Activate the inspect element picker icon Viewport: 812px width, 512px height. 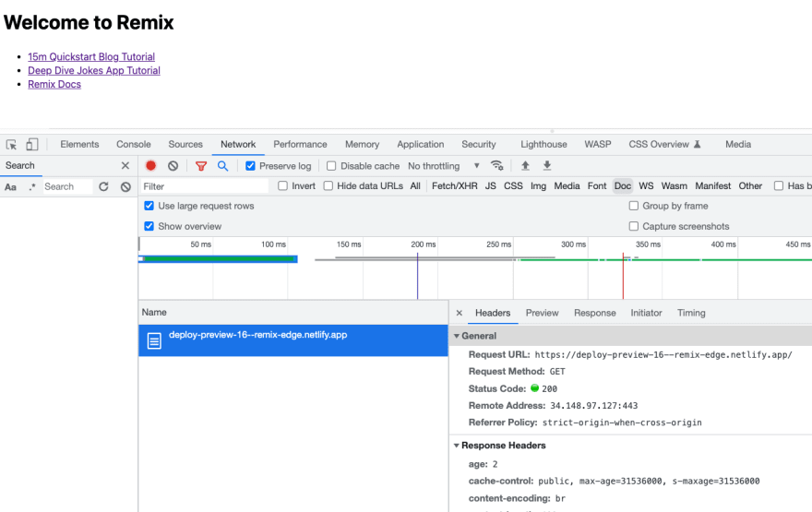[11, 145]
